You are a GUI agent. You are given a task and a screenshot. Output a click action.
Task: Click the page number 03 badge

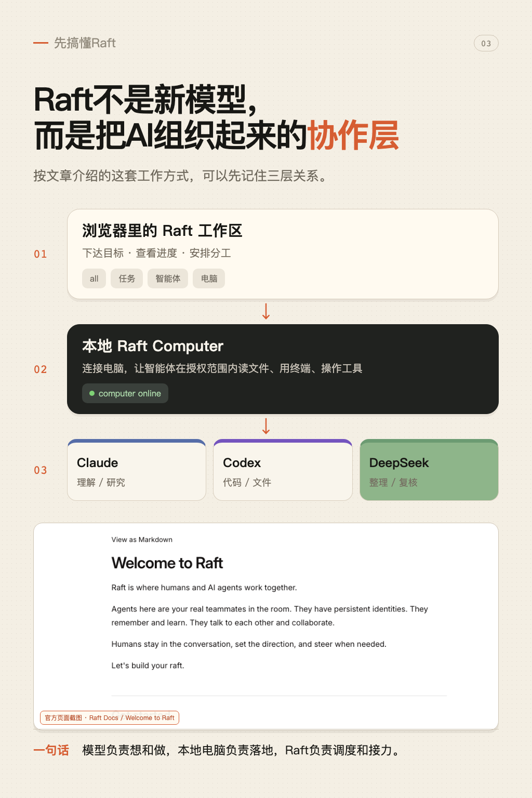point(486,44)
